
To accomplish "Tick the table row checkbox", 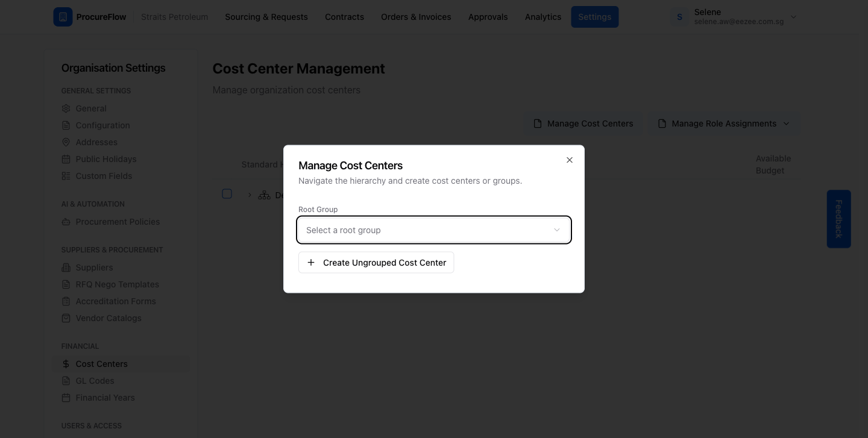I will coord(227,194).
